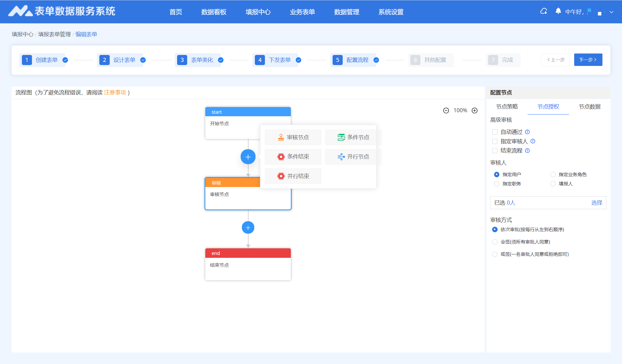
Task: Switch to 节点数据 tab
Action: (x=590, y=106)
